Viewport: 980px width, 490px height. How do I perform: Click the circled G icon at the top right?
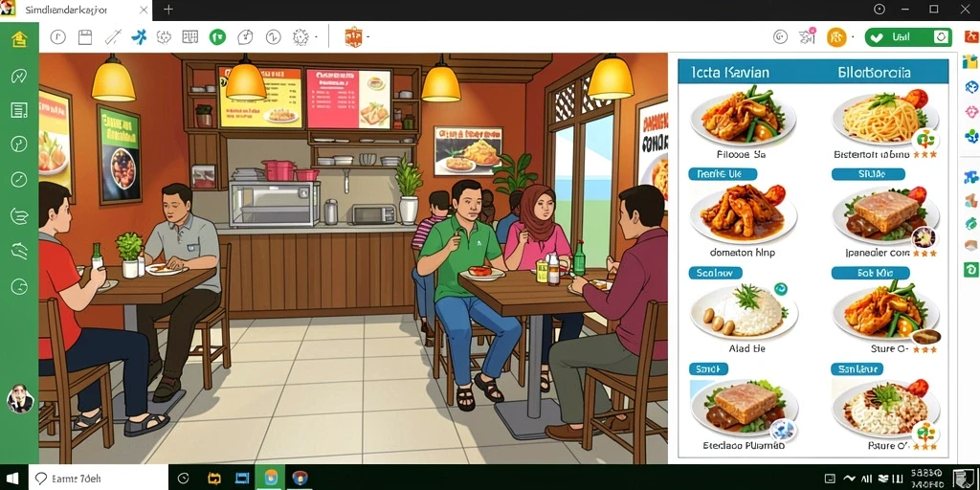tap(780, 37)
